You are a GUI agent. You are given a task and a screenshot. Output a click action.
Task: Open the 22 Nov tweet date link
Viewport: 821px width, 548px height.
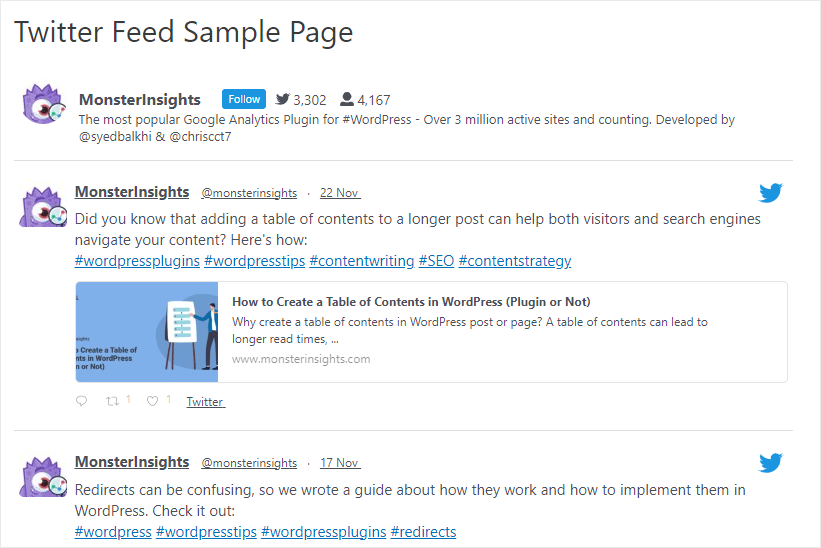pyautogui.click(x=340, y=193)
